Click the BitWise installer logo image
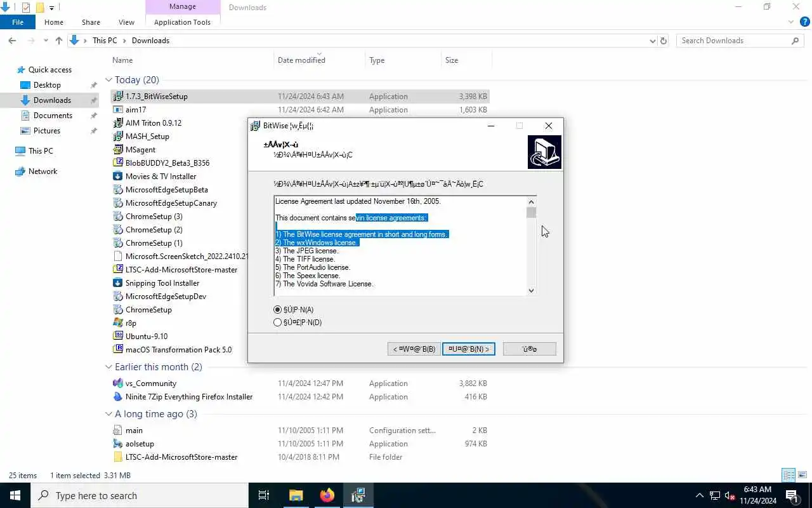Viewport: 812px width, 508px height. click(544, 152)
